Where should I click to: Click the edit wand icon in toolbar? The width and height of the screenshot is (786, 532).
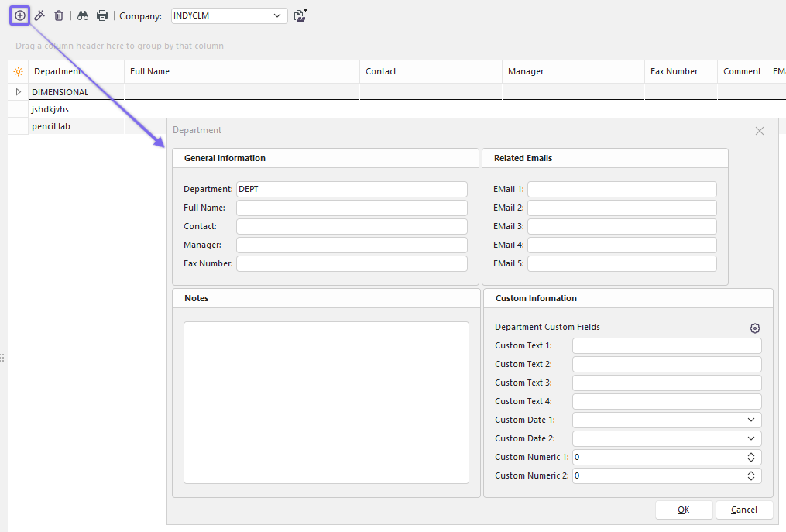39,15
